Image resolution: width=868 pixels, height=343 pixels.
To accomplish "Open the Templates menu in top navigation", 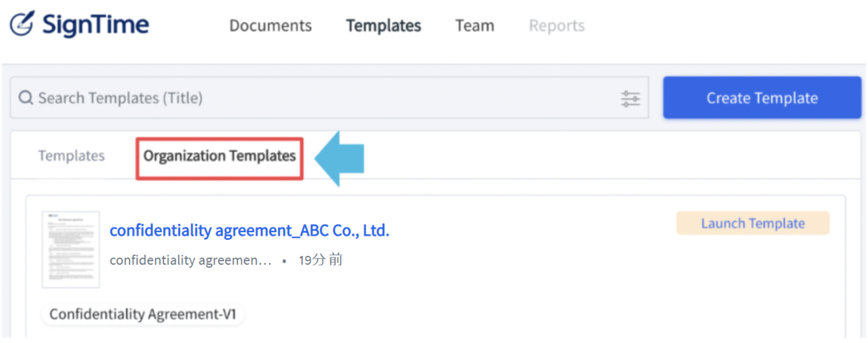I will tap(383, 25).
